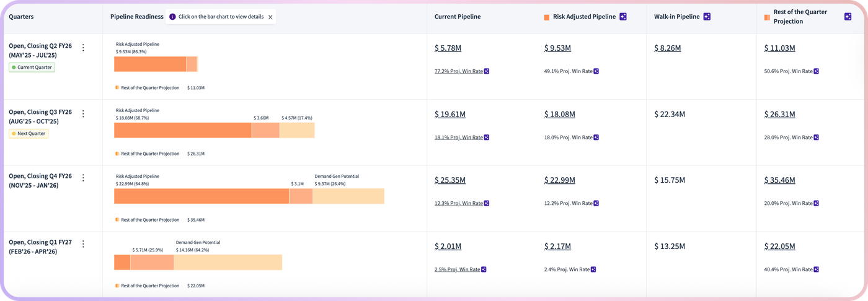Click the sparkle icon beside 18.0% Proj. Win Rate
Image resolution: width=868 pixels, height=301 pixels.
click(x=596, y=137)
